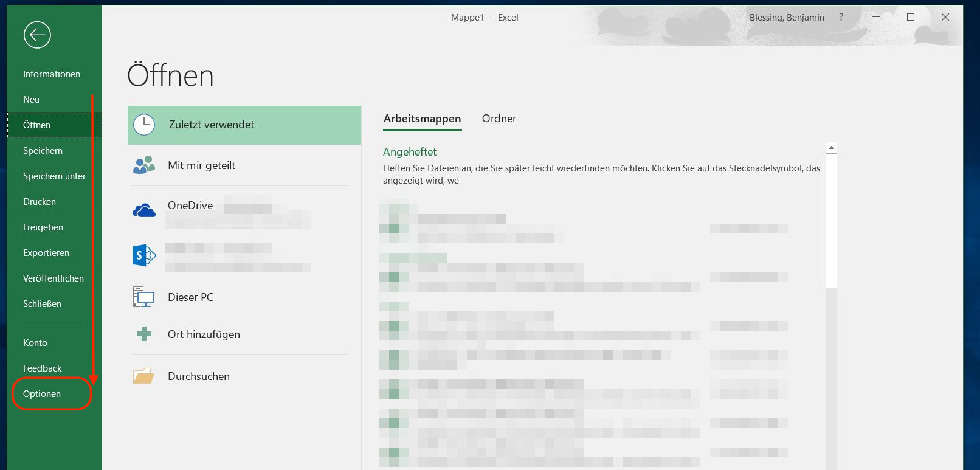Click the people icon for shared files
This screenshot has height=470, width=980.
(x=144, y=165)
